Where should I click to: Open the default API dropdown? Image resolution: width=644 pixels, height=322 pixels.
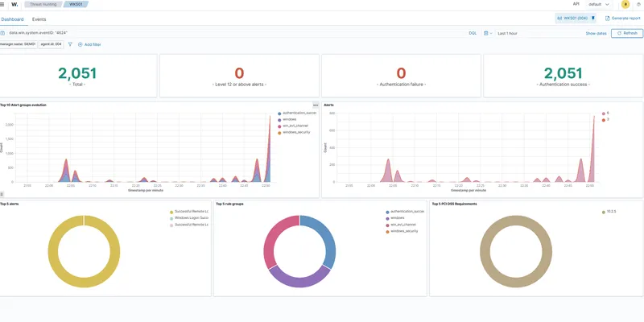(599, 5)
